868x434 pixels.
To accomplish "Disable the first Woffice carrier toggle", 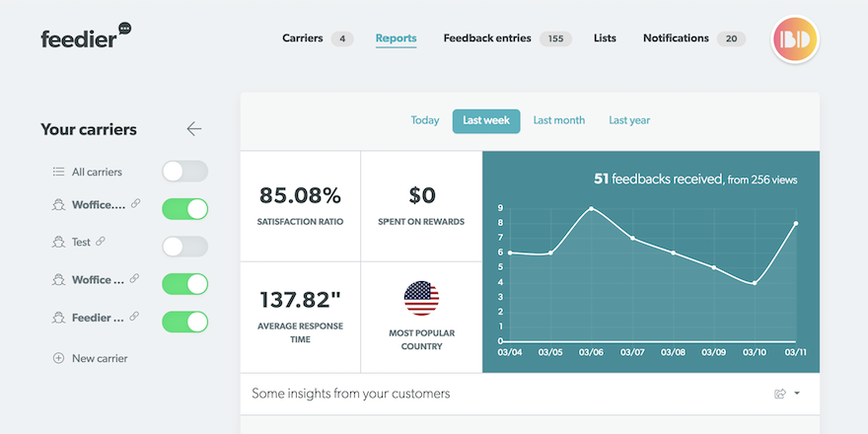I will tap(184, 209).
